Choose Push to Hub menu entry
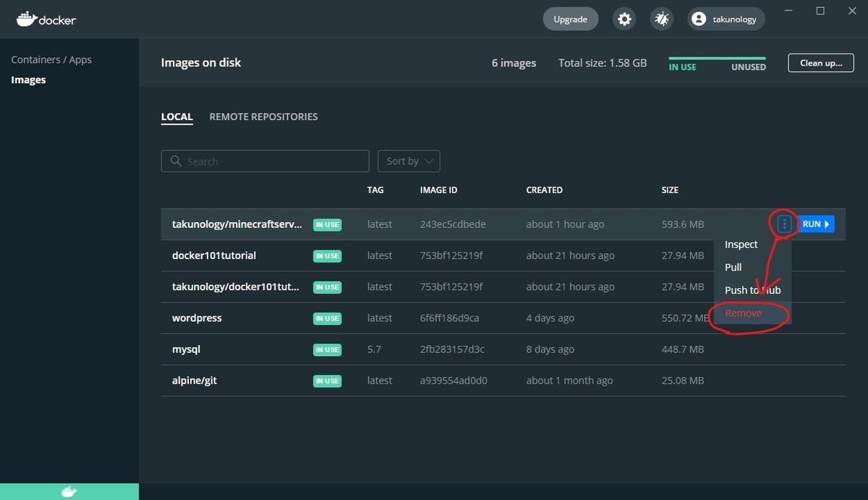The image size is (868, 500). click(753, 290)
